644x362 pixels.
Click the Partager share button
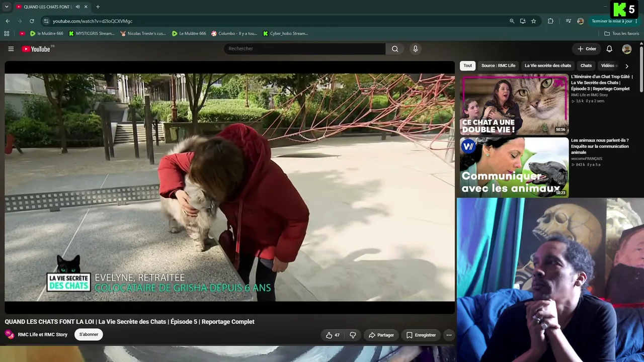tap(381, 335)
